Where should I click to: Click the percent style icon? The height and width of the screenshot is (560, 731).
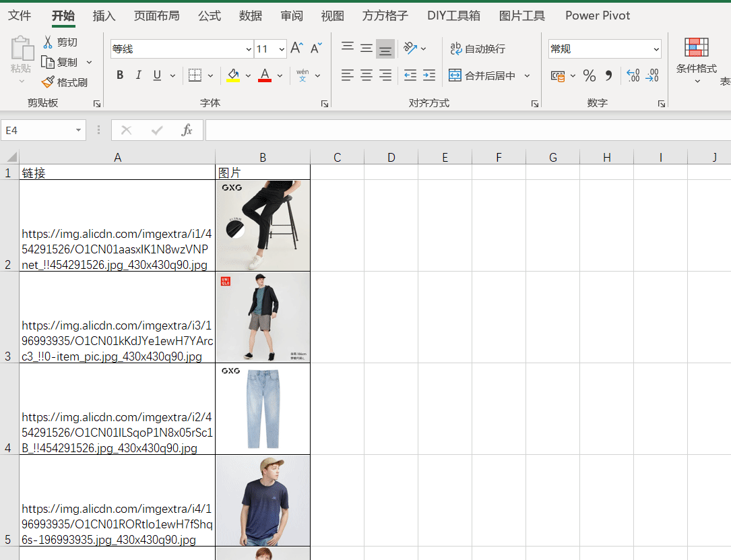tap(590, 75)
